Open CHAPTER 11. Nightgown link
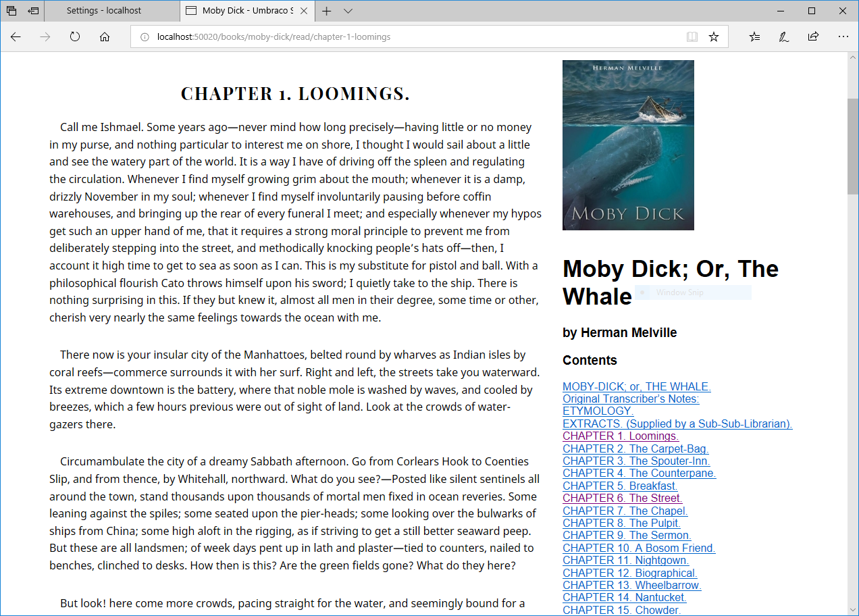This screenshot has width=859, height=616. click(x=626, y=561)
